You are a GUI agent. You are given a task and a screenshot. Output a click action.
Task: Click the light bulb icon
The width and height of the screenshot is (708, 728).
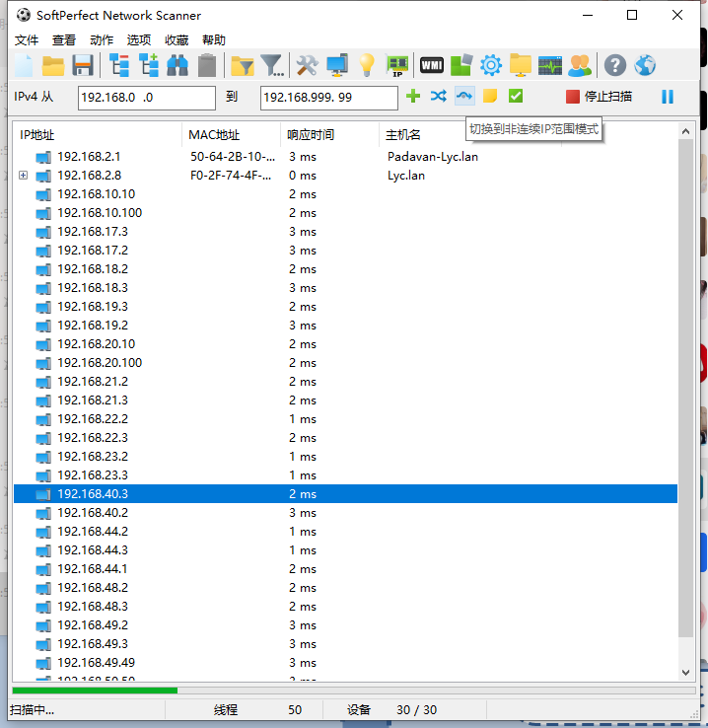(x=367, y=65)
